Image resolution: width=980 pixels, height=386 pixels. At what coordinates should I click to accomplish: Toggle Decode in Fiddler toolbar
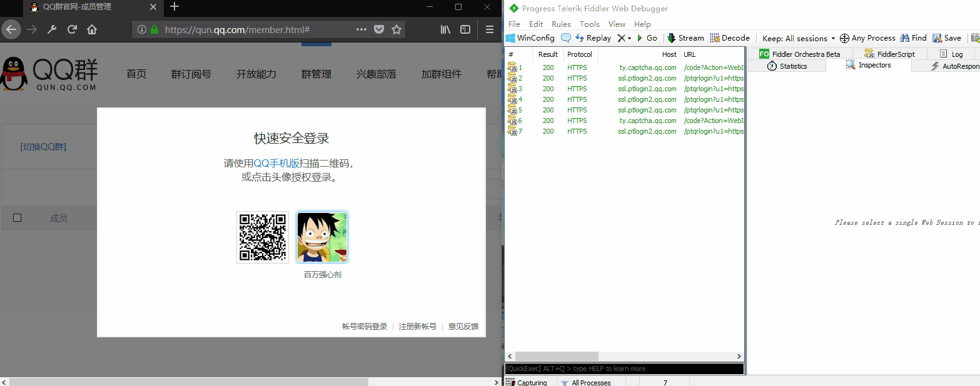coord(730,38)
